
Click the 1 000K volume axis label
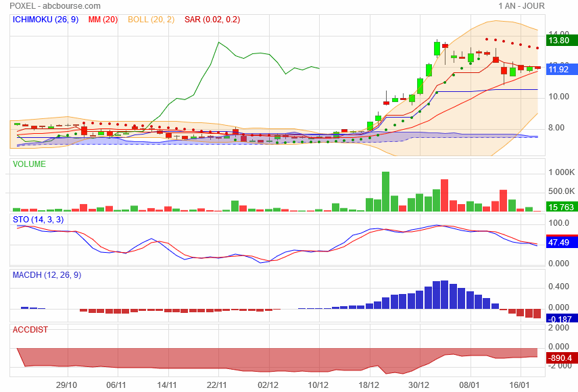coord(561,172)
